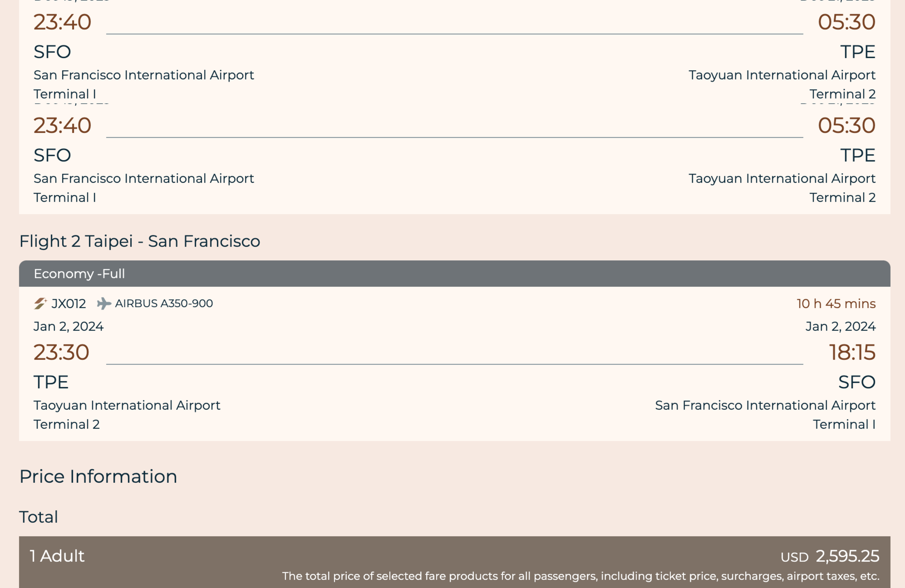Click the STARLUX airline logo beside JX012

click(40, 303)
